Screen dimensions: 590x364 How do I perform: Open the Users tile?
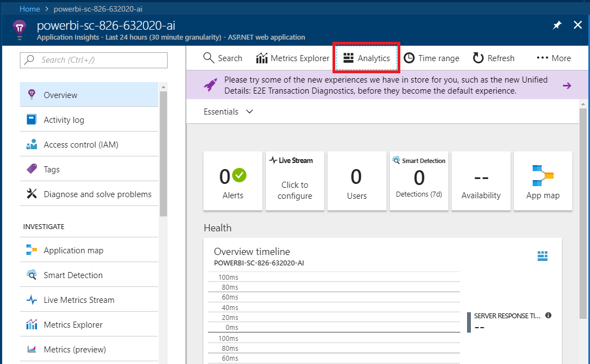click(357, 181)
